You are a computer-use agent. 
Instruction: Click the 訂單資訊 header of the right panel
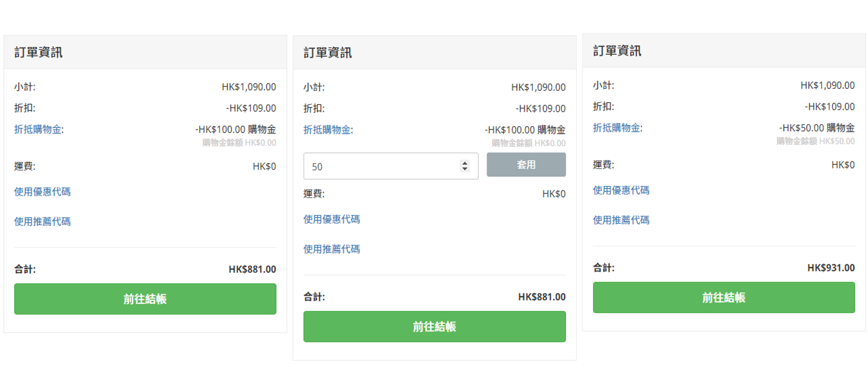click(617, 51)
